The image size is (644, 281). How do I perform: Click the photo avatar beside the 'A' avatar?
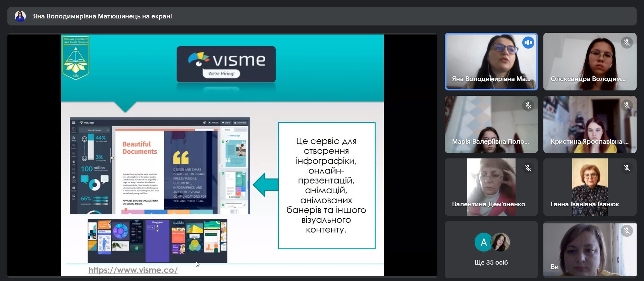(500, 242)
